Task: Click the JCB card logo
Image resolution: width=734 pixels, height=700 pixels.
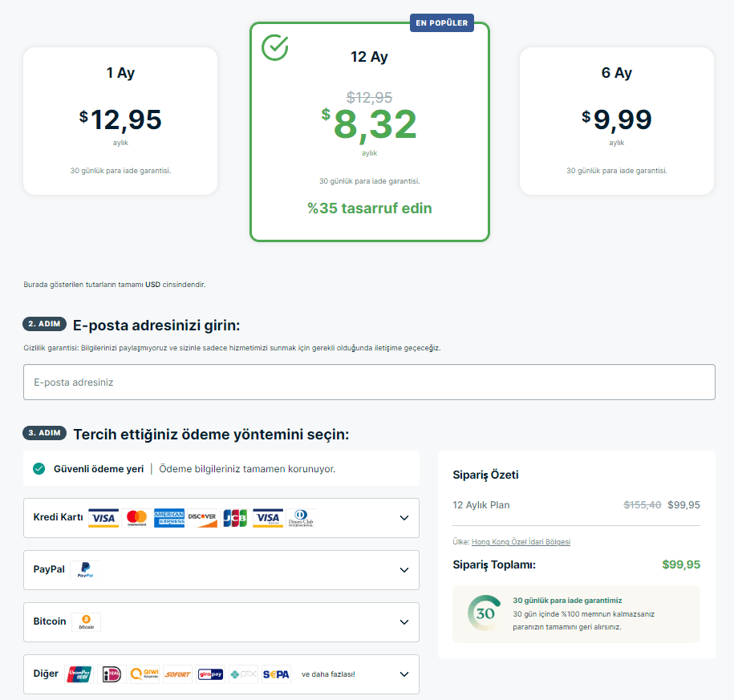Action: (x=235, y=518)
